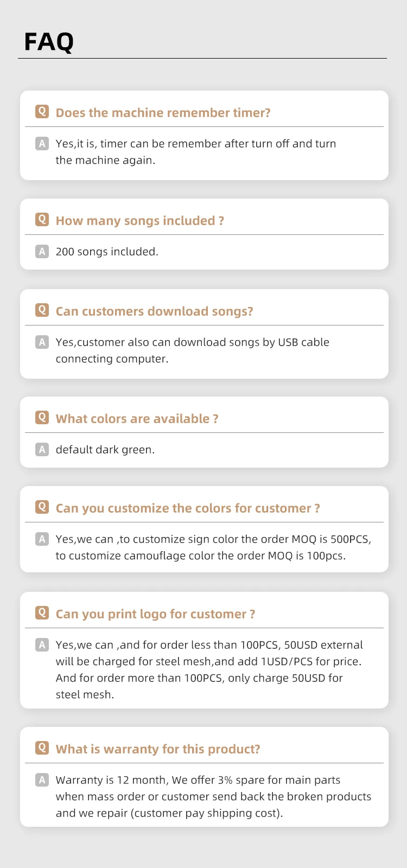This screenshot has width=407, height=868.
Task: Click the A icon beside the MOQ answer
Action: 42,539
